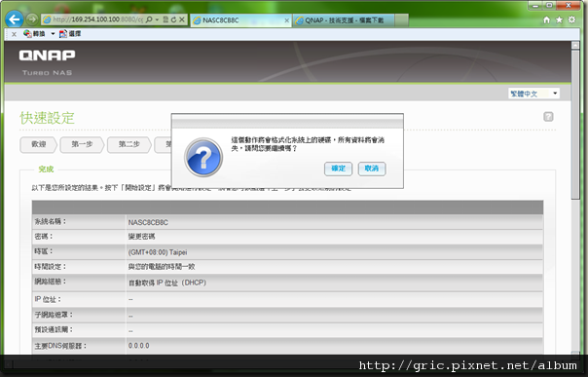Click the 變更密碼 value
This screenshot has height=377, width=588.
pyautogui.click(x=141, y=237)
